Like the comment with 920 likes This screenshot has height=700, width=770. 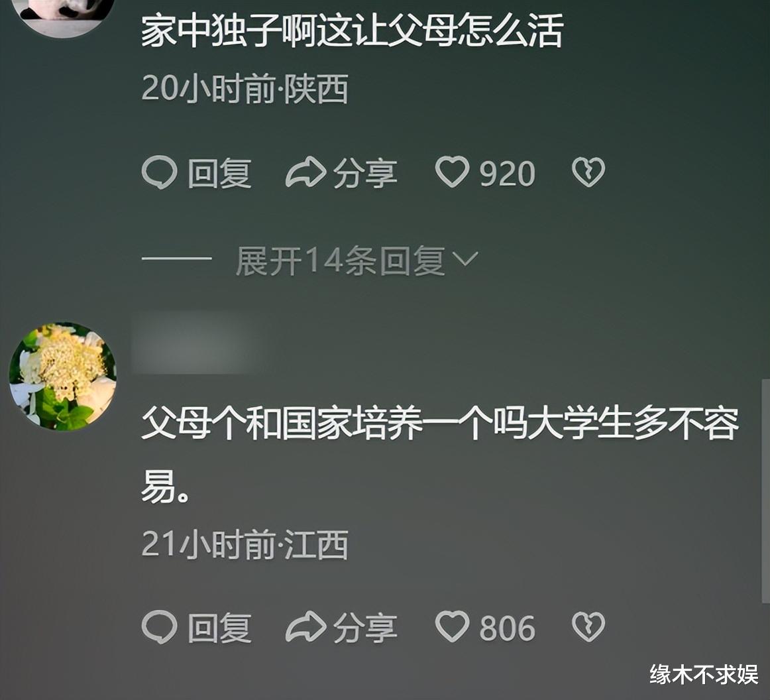click(x=452, y=172)
